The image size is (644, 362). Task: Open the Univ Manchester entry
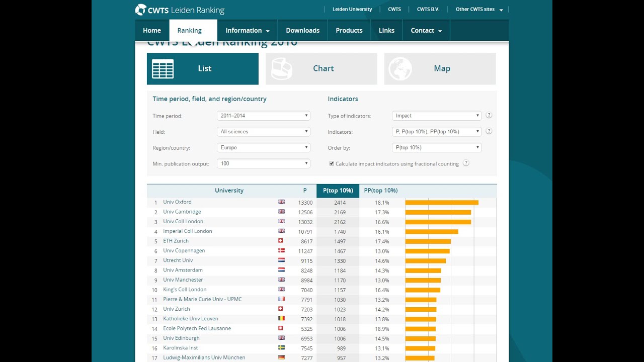click(x=183, y=280)
